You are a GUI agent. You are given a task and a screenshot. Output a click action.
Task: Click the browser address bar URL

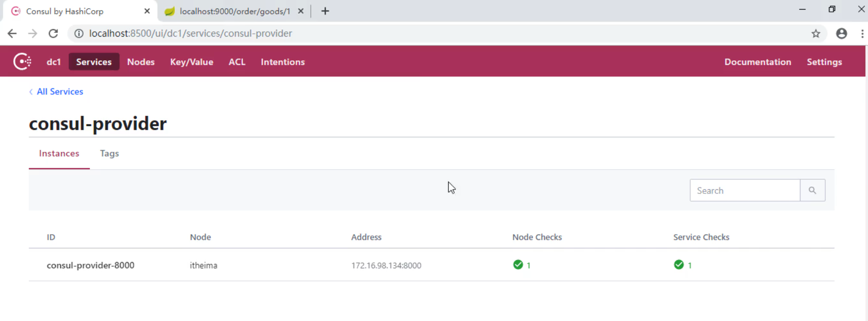coord(191,33)
